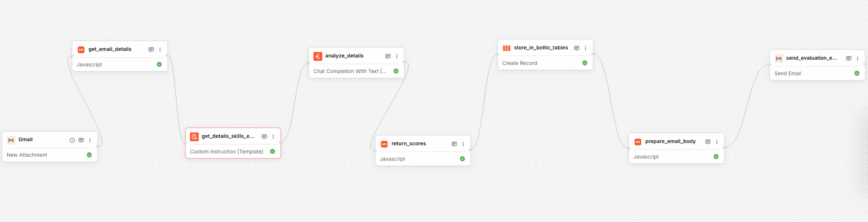
Task: Open three-dot menu on Gmail node
Action: click(90, 140)
